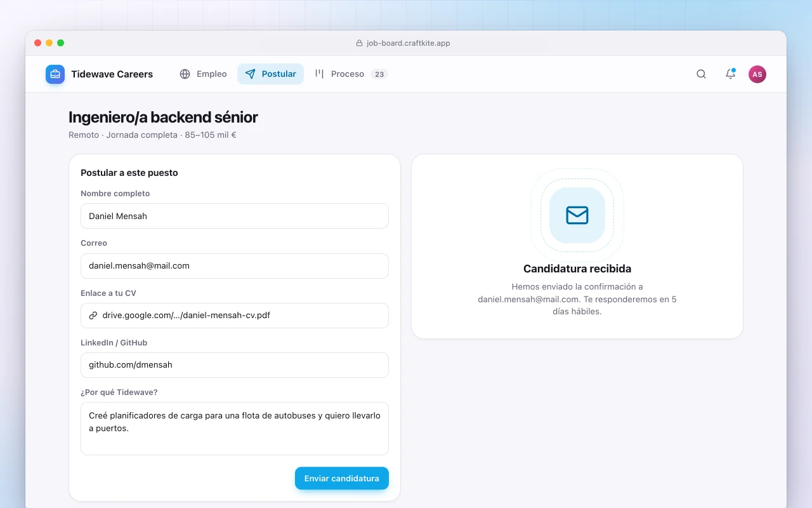812x508 pixels.
Task: Open the AS user avatar menu
Action: 757,74
